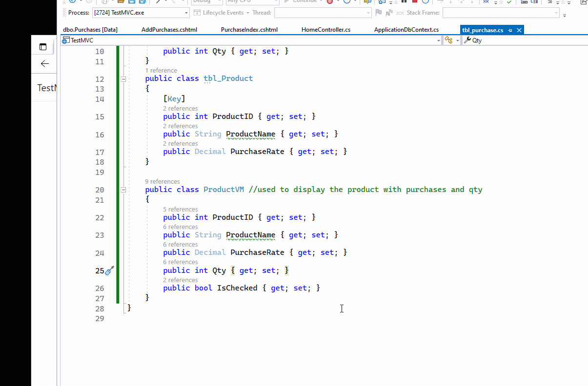The image size is (588, 386).
Task: Switch to the HomeController.cs tab
Action: point(326,30)
